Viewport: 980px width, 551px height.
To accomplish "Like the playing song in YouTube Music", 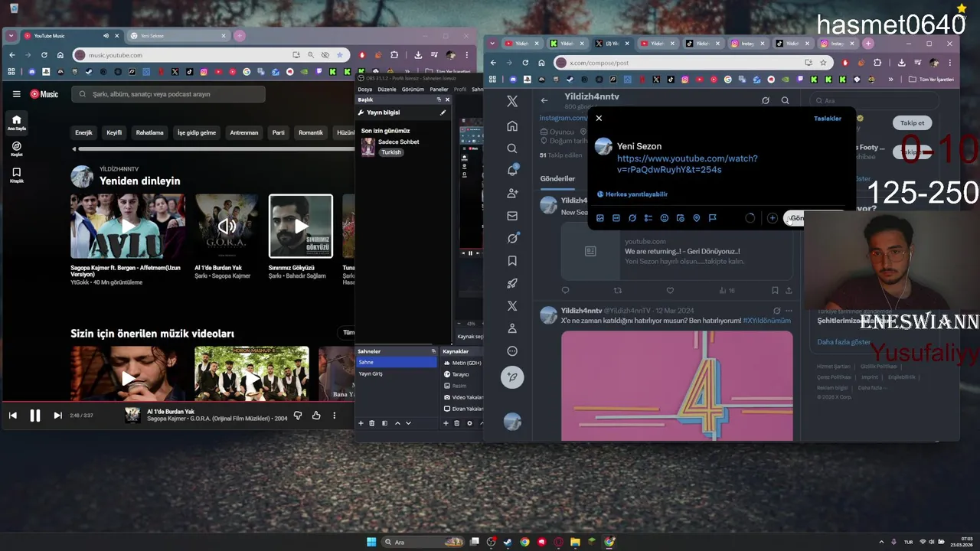I will [x=316, y=416].
